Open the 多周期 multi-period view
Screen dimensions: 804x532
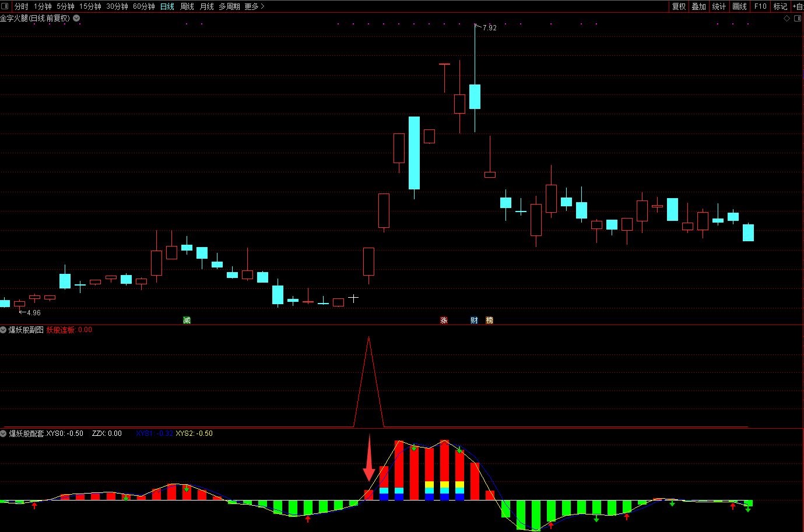[230, 6]
